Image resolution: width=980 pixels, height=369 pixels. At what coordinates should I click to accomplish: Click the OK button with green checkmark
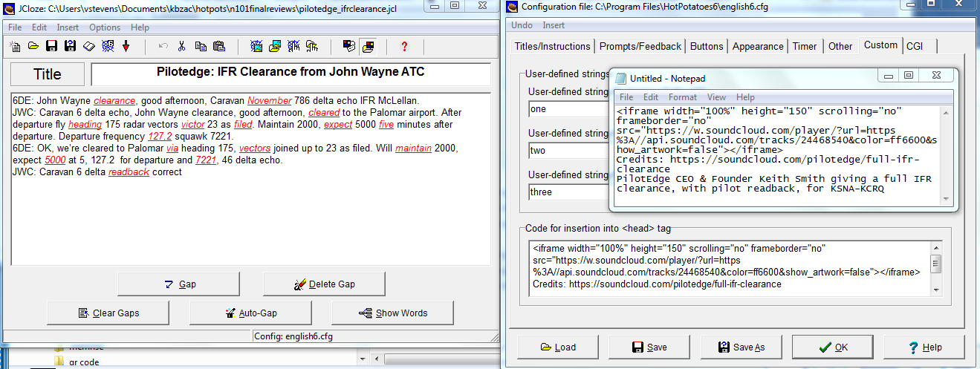point(831,347)
